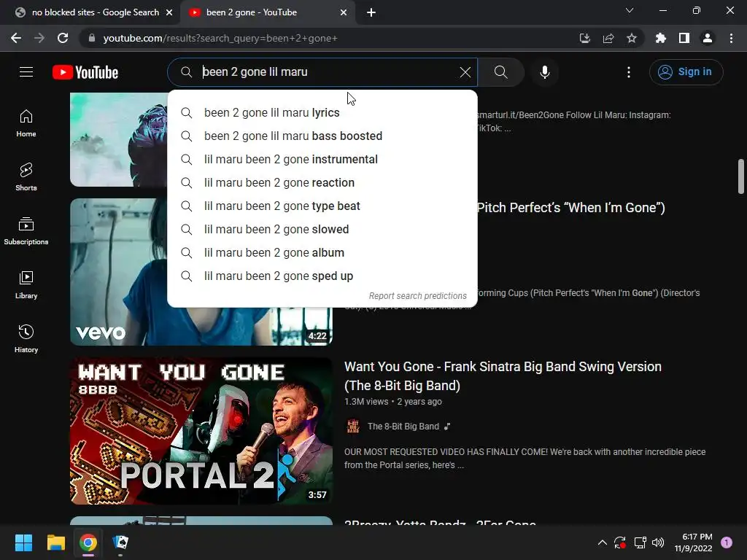Pick 'lil maru been 2 gone type beat'
The height and width of the screenshot is (560, 747).
coord(322,206)
